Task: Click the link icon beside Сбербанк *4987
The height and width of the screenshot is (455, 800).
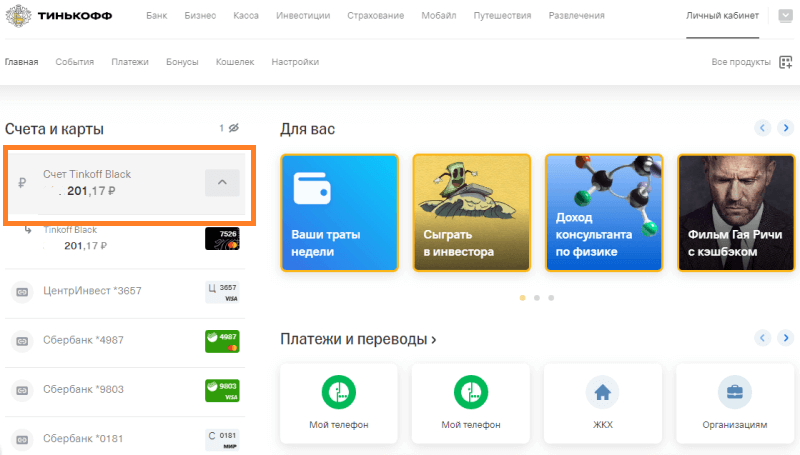Action: pos(22,341)
